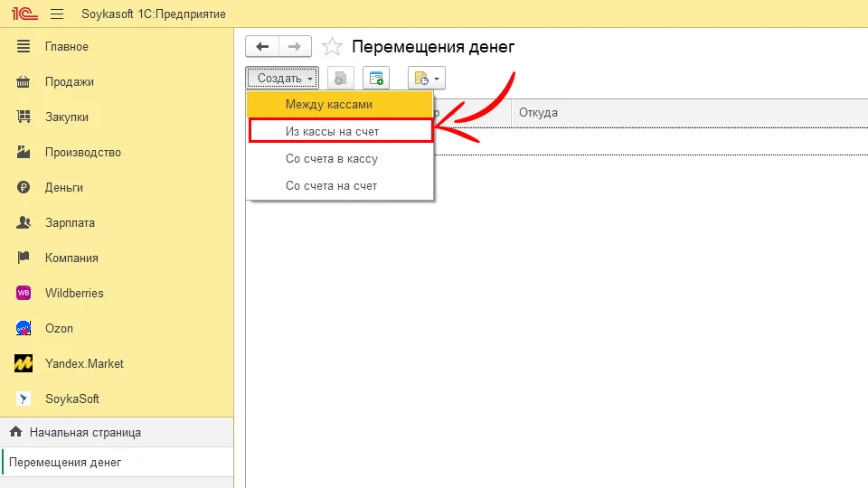Open the reports dropdown with clock icon

426,79
